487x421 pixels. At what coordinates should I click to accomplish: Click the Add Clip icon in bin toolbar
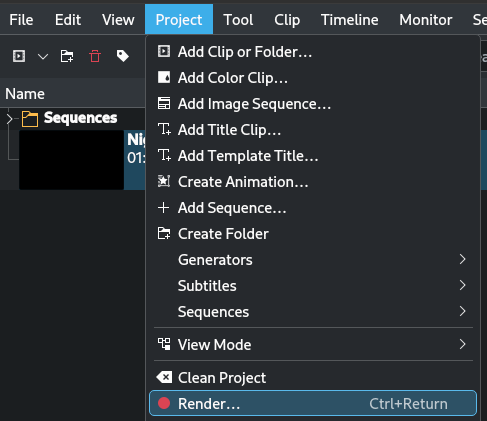coord(19,56)
